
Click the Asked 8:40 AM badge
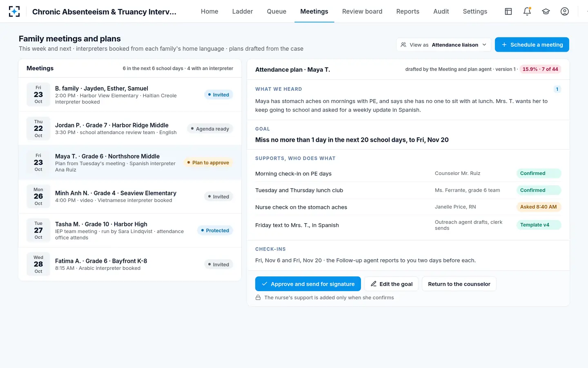tap(539, 207)
